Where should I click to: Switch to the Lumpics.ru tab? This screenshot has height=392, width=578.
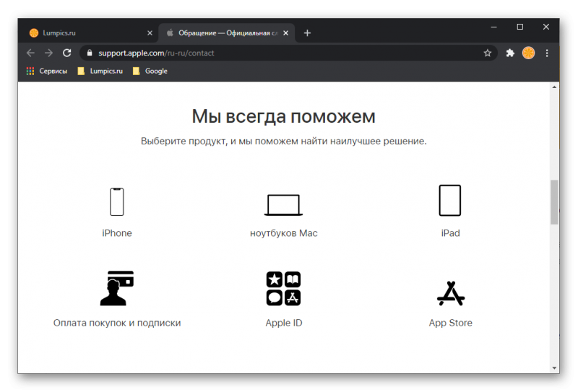(91, 33)
